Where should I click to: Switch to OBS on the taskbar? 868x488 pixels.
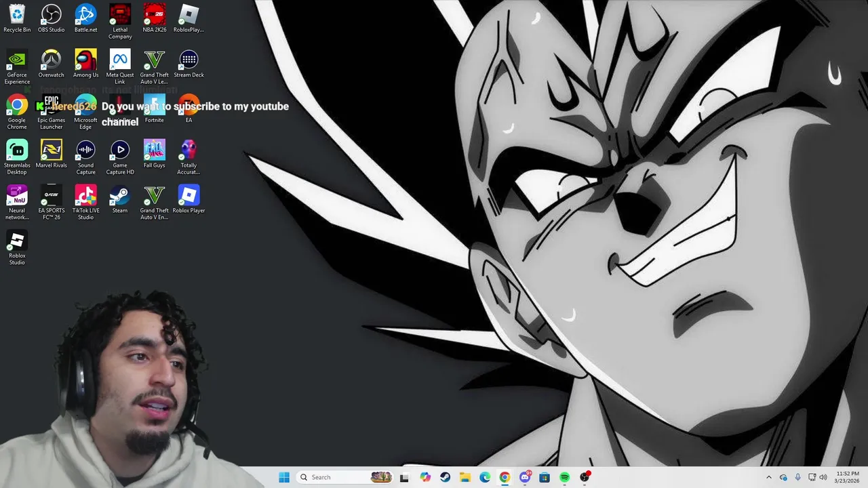(x=585, y=477)
